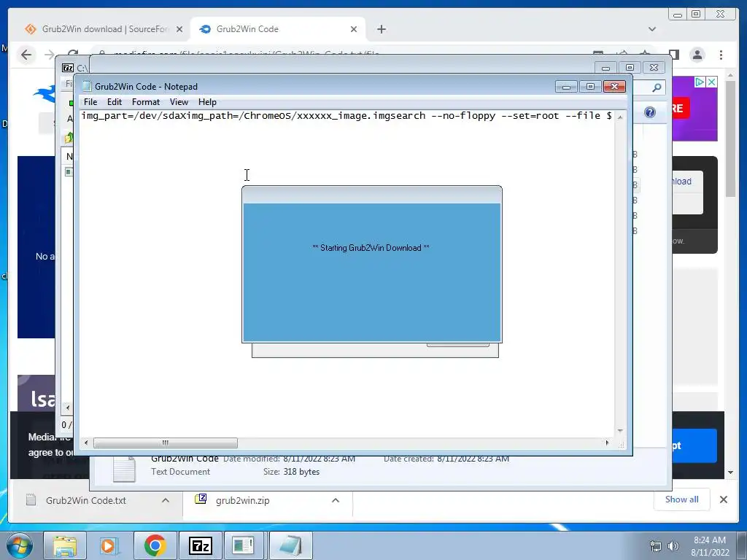Open the taskbar clock and date
This screenshot has height=560, width=747.
tap(710, 546)
